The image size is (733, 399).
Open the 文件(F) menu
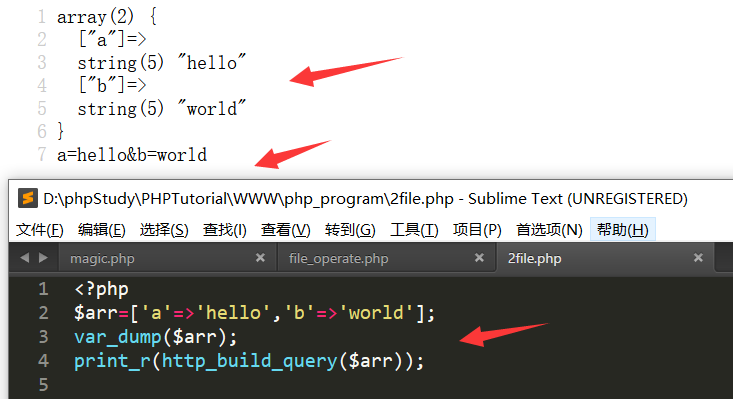40,230
